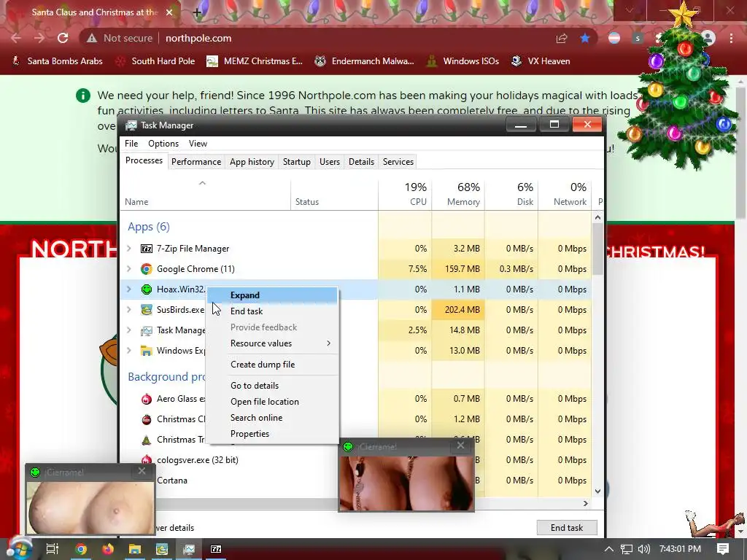747x560 pixels.
Task: Expand the 7-Zip File Manager row
Action: coord(128,249)
